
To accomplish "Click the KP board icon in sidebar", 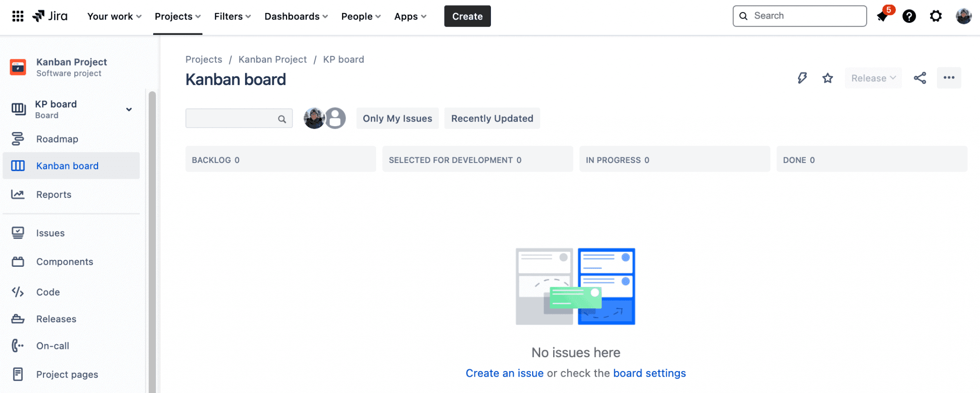I will 18,109.
